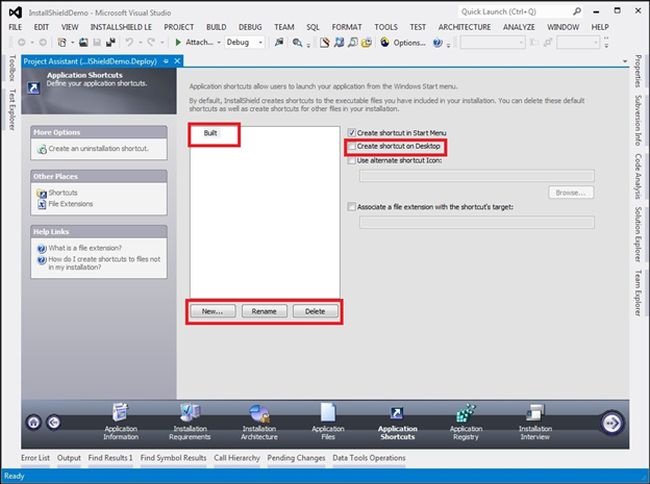Open Installation Architecture step icon
This screenshot has height=484, width=650.
[x=259, y=413]
